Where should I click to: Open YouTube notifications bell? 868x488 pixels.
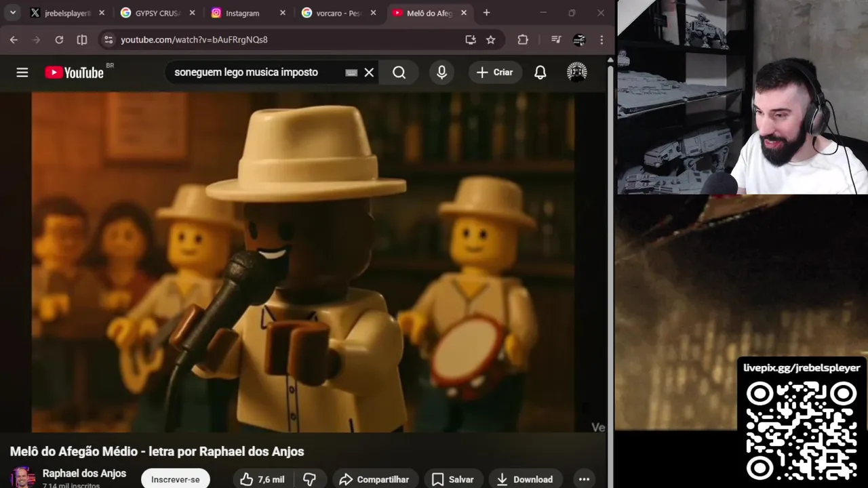coord(540,73)
